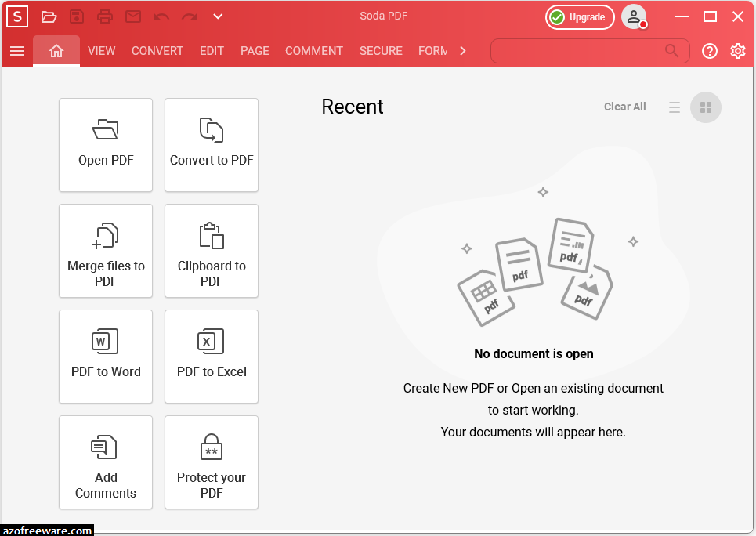Open the Clipboard to PDF tool

[x=211, y=251]
